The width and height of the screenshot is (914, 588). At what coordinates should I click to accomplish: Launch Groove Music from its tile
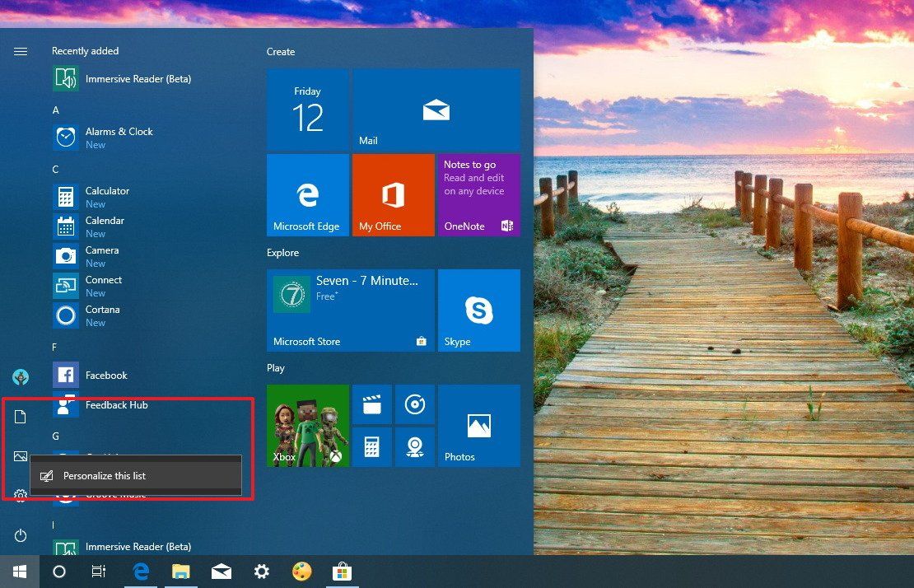point(415,404)
